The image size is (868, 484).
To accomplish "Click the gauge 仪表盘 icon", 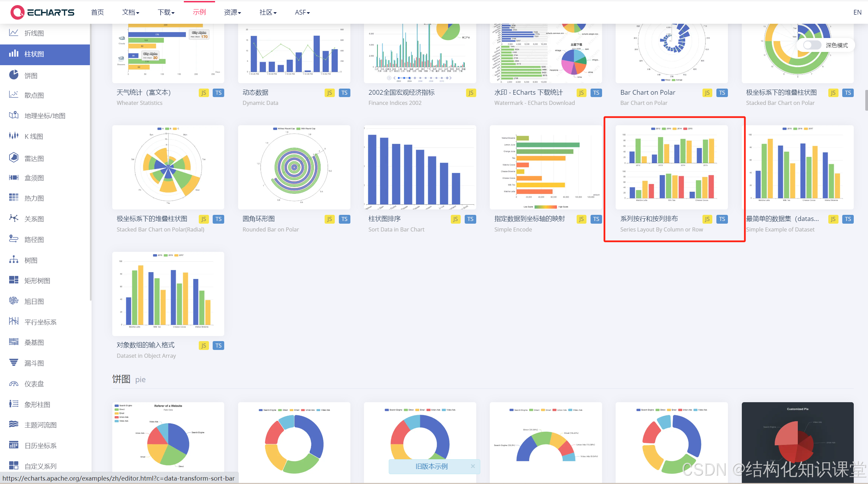I will (14, 384).
